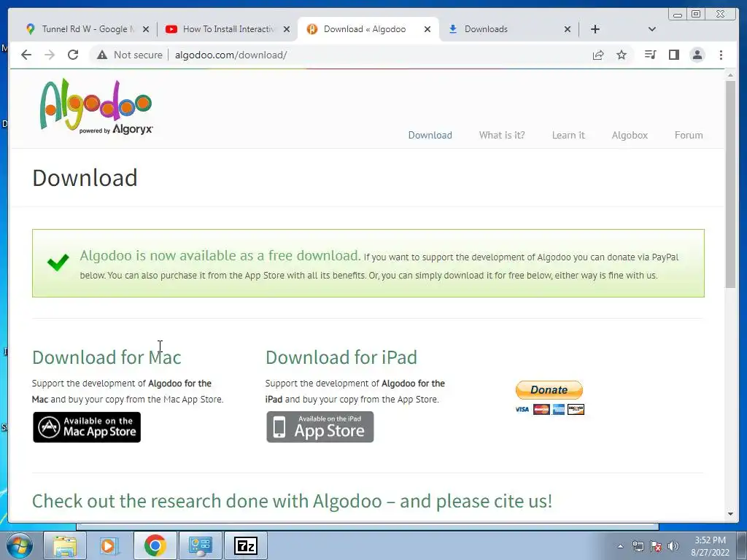Open a new tab with plus button
Viewport: 747px width, 560px height.
(x=595, y=29)
